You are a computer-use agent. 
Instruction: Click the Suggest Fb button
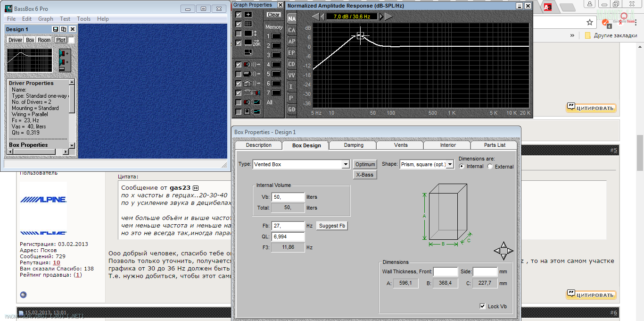tap(332, 226)
